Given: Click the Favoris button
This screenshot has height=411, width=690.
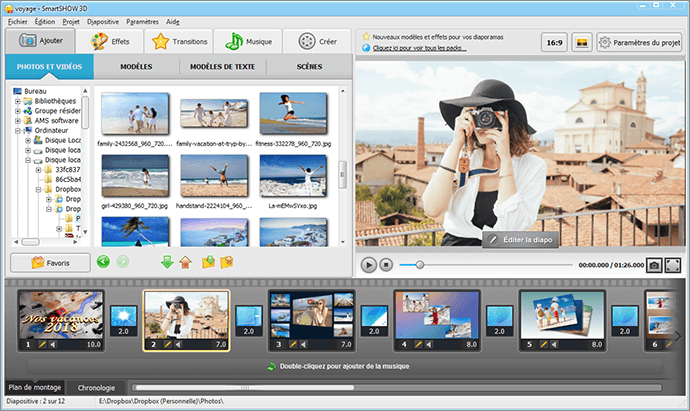Looking at the screenshot, I should tap(50, 263).
